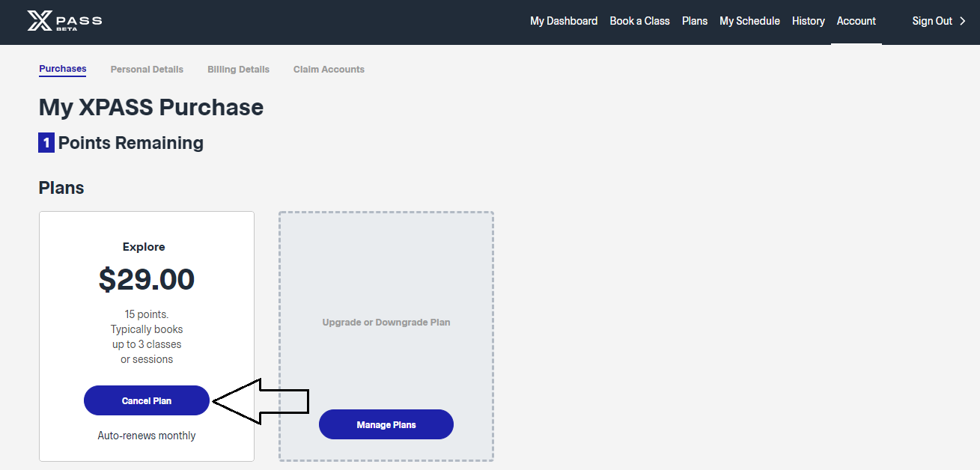Click the Explore plan name

(144, 246)
